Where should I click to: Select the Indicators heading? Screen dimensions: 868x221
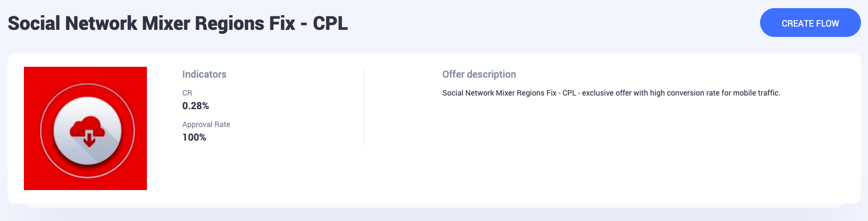(204, 74)
